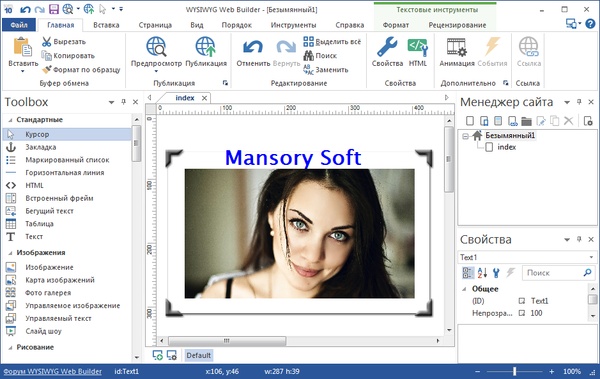Image resolution: width=600 pixels, height=379 pixels.
Task: Focus the Поиск properties search field
Action: (558, 273)
